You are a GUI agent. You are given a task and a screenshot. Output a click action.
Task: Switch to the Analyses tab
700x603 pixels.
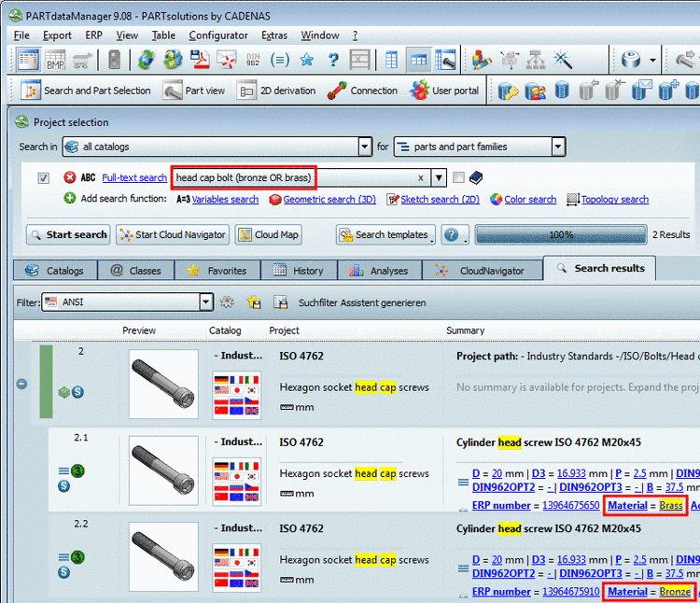point(380,271)
